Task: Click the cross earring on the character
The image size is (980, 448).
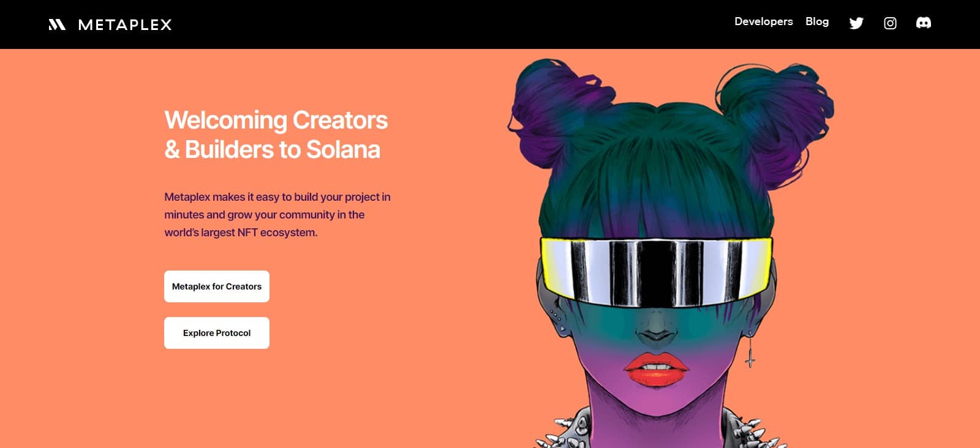Action: coord(750,351)
